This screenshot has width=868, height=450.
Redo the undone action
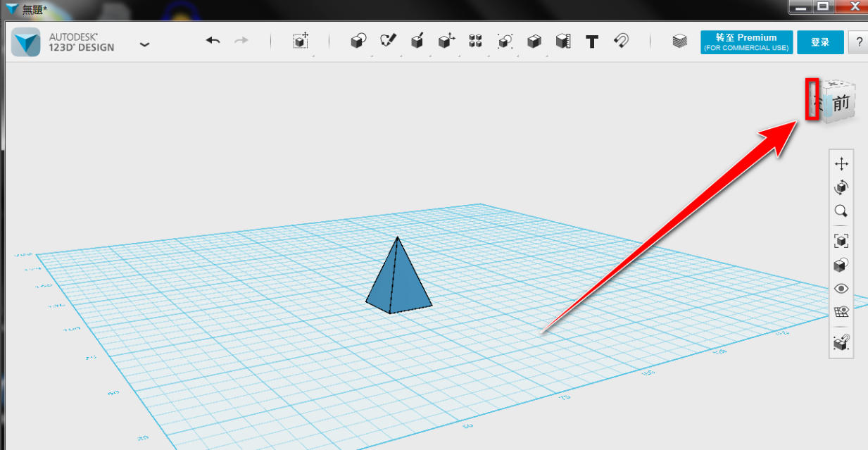[241, 41]
